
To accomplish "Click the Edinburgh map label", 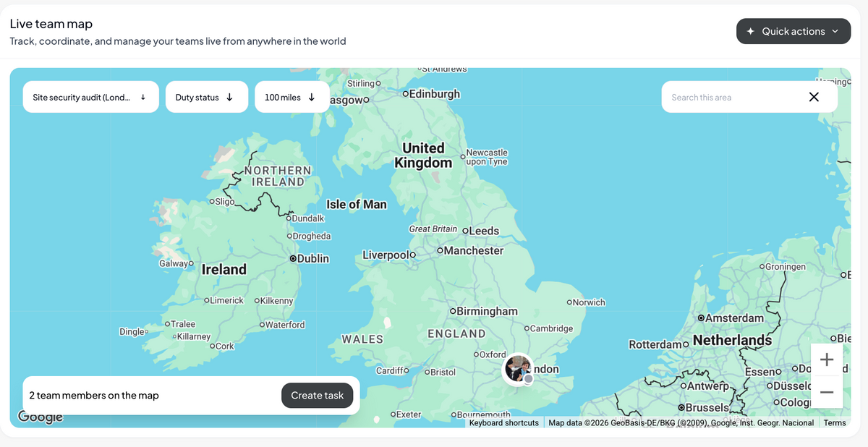I will [x=435, y=94].
